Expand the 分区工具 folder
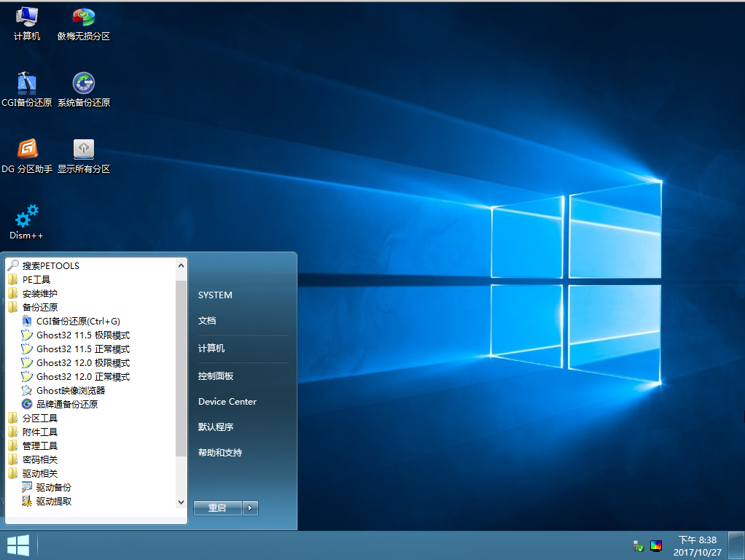The image size is (745, 560). pos(39,419)
